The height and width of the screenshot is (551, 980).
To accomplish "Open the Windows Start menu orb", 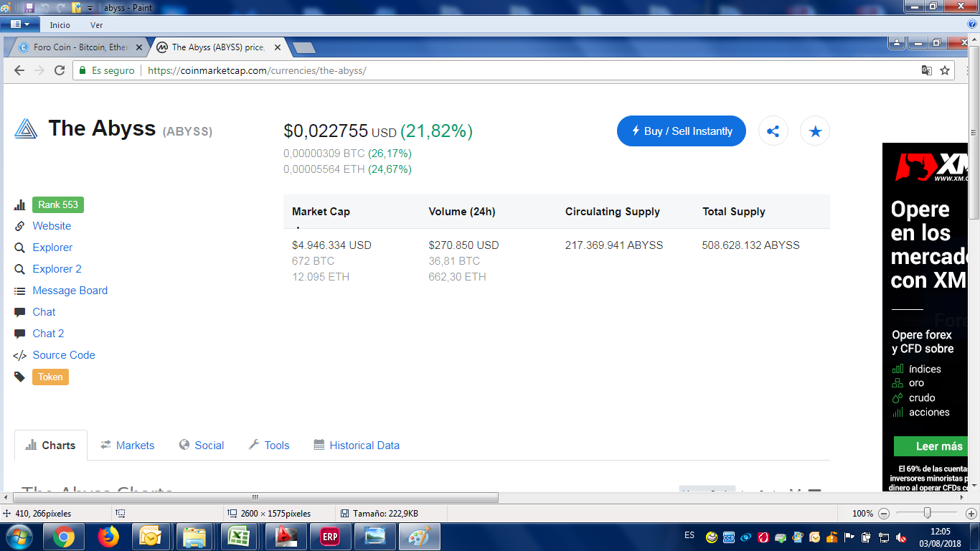I will point(19,537).
